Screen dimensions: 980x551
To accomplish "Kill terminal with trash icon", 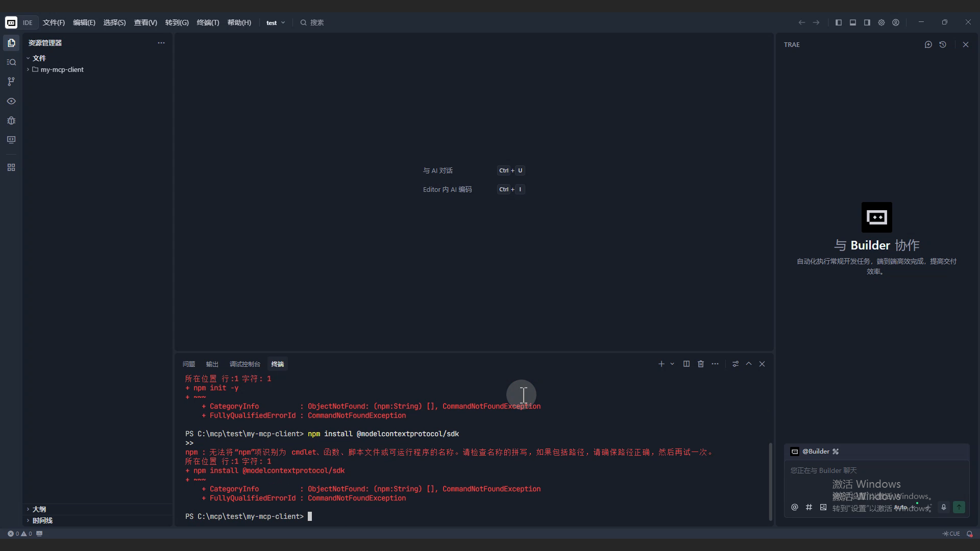I will (701, 364).
